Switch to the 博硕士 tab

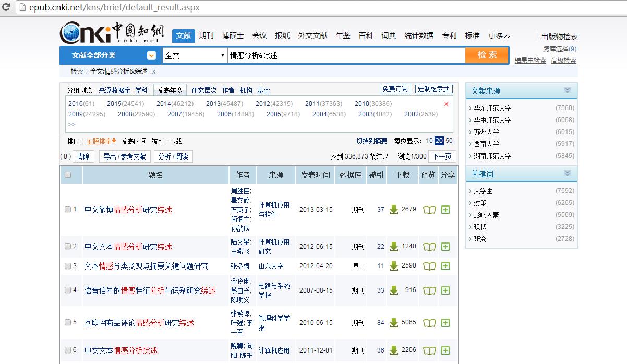(233, 35)
